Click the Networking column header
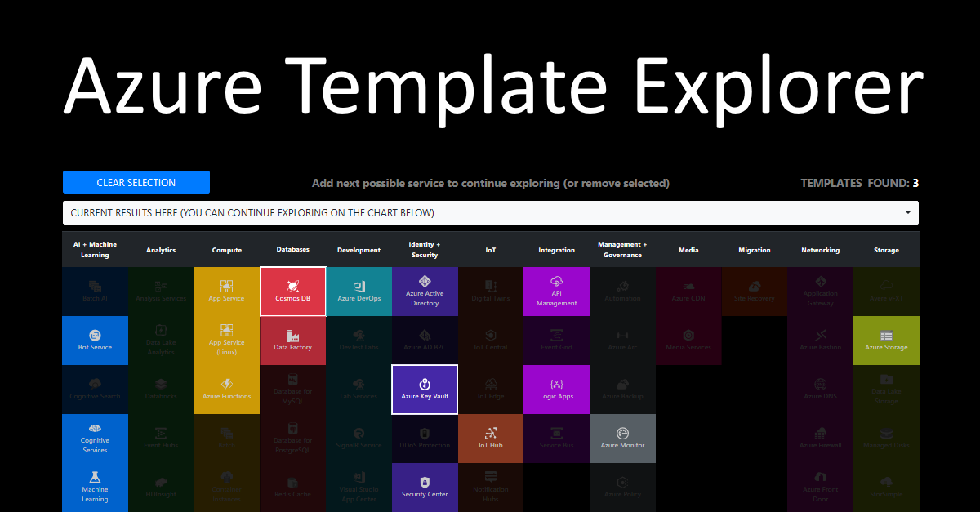This screenshot has height=512, width=980. point(820,249)
